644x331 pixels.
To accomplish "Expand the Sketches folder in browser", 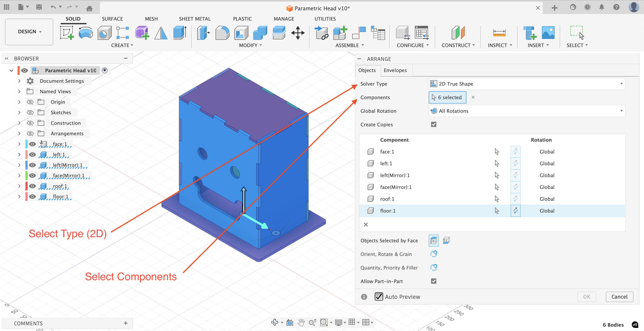I will coord(19,113).
